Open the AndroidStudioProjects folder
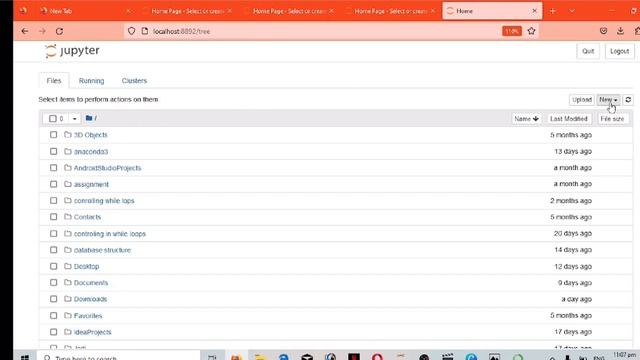 107,168
